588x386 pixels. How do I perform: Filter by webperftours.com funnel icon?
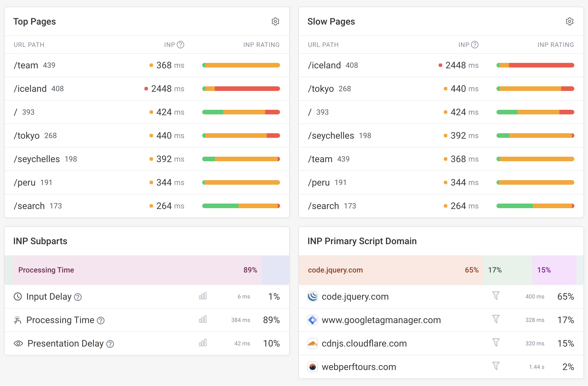(x=496, y=366)
